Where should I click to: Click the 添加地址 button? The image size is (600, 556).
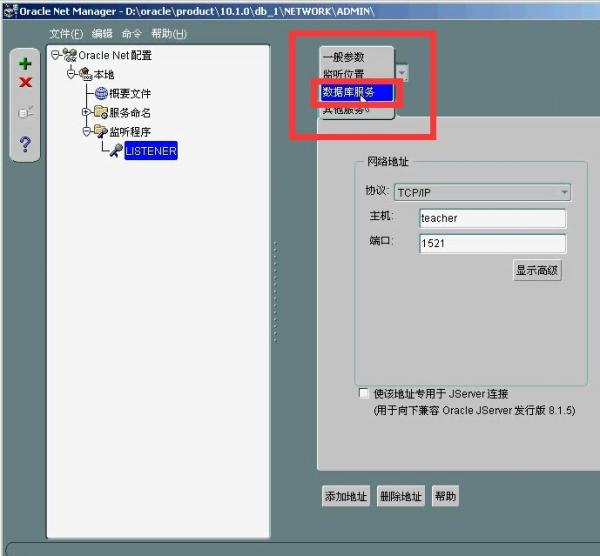pos(346,496)
